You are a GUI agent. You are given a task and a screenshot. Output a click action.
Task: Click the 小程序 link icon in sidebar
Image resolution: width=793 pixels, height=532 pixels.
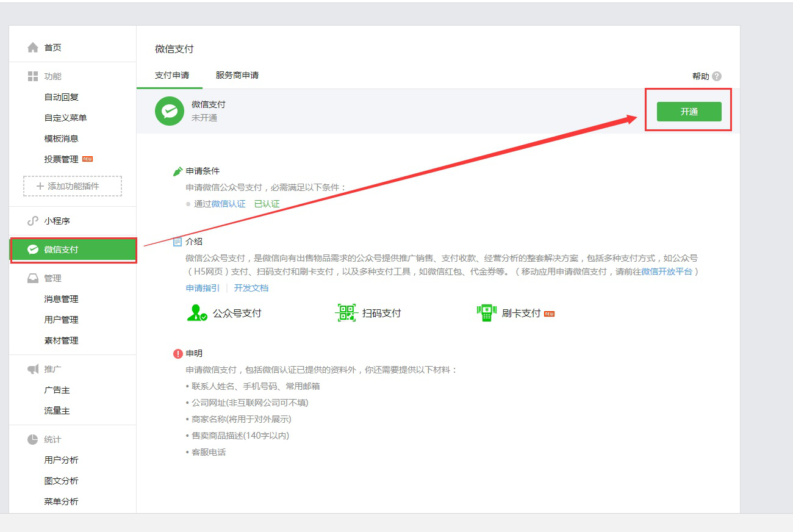tap(33, 221)
